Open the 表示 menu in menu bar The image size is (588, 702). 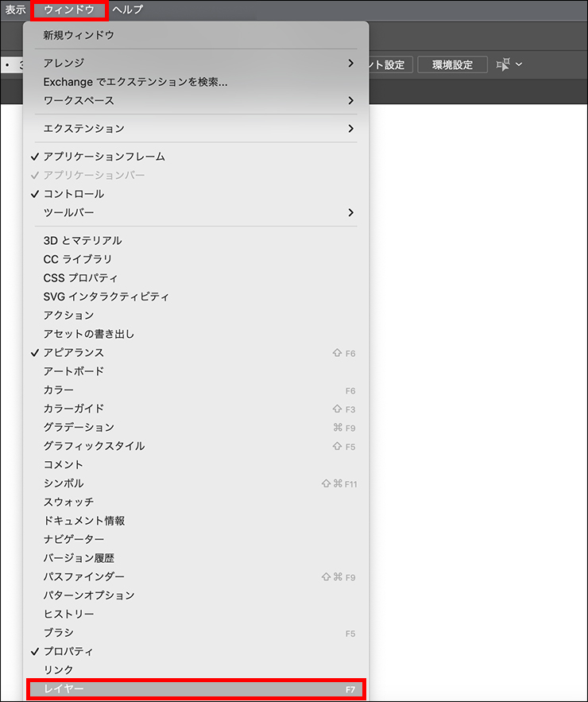[15, 10]
